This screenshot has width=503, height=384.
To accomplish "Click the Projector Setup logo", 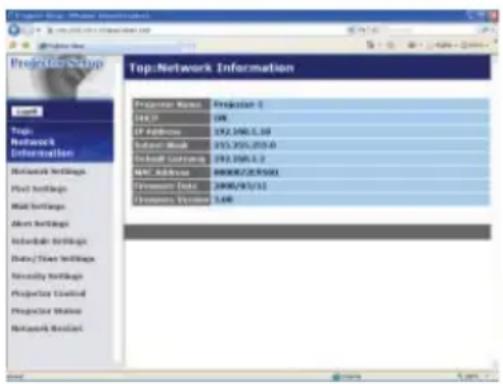I will pyautogui.click(x=57, y=63).
